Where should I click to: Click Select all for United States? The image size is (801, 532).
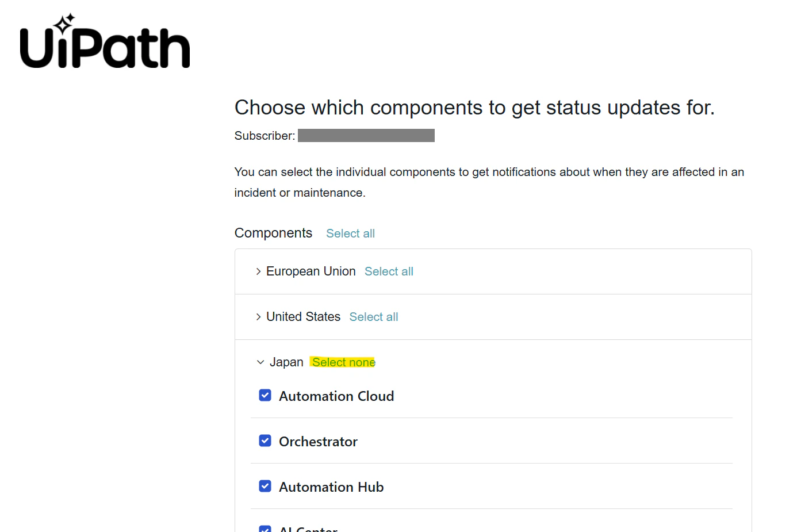pos(374,317)
